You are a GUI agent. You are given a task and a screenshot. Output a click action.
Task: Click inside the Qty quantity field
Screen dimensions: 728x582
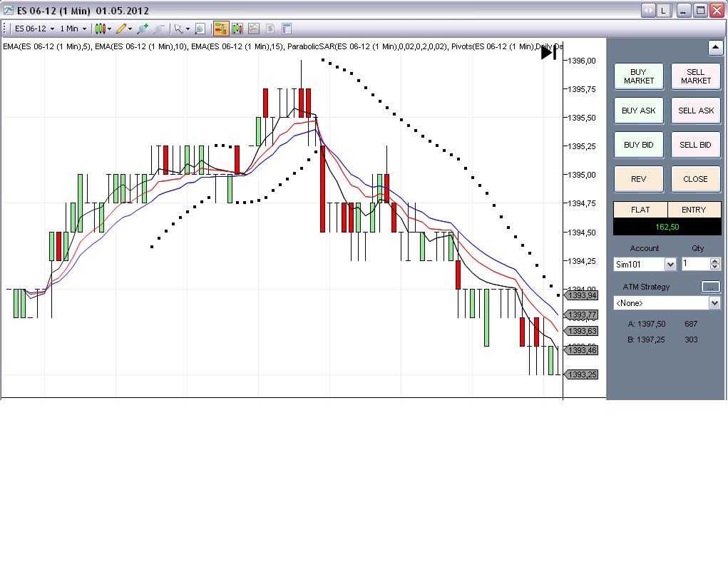tap(695, 264)
